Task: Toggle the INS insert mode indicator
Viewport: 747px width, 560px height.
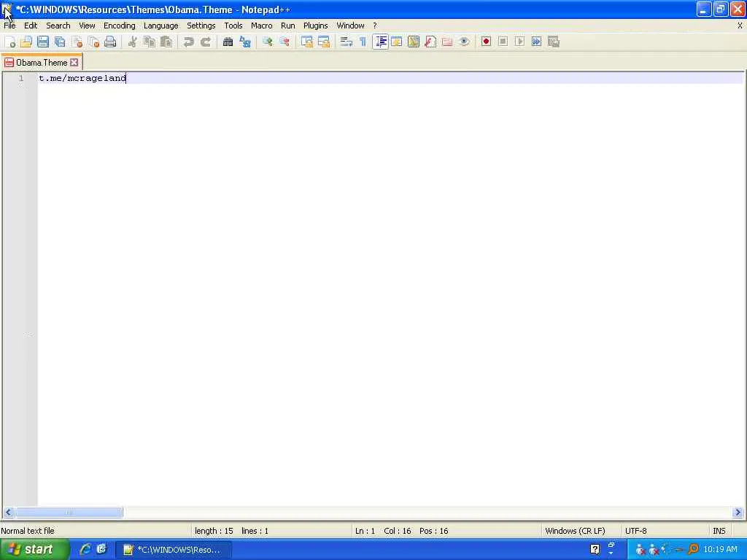Action: pyautogui.click(x=719, y=531)
